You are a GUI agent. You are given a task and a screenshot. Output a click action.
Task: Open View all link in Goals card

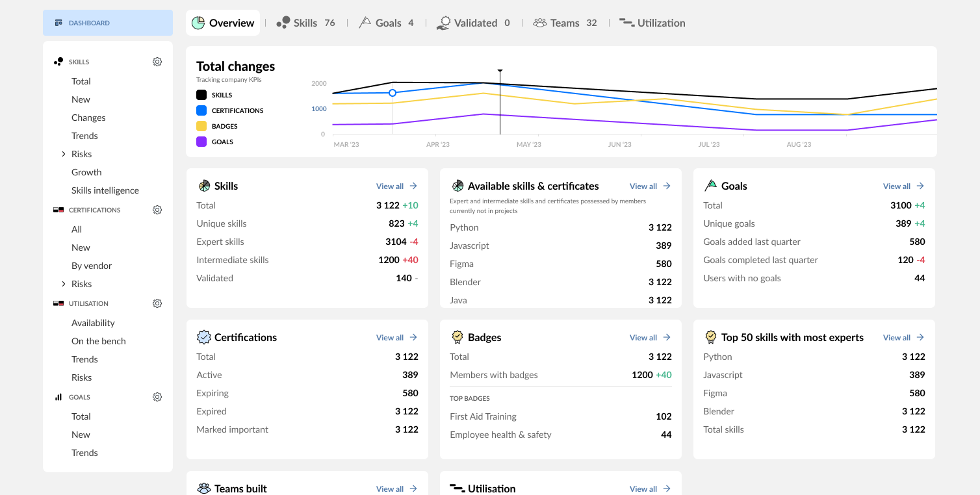tap(903, 186)
